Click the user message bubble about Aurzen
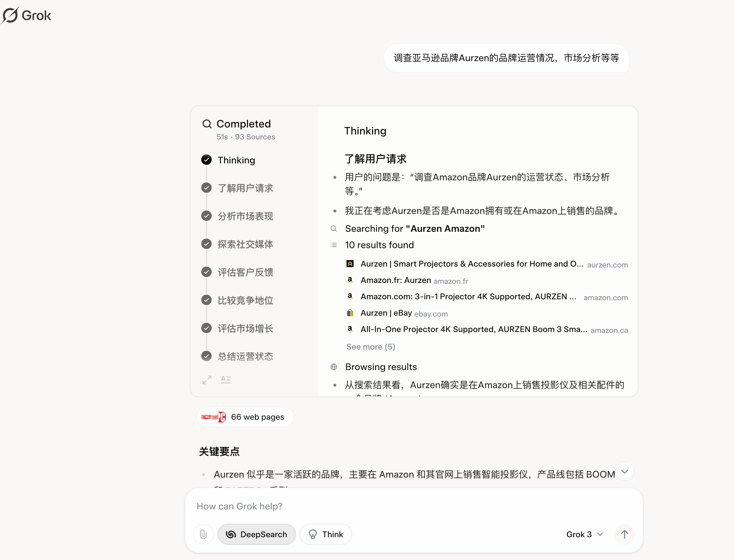Viewport: 734px width, 560px height. click(506, 58)
